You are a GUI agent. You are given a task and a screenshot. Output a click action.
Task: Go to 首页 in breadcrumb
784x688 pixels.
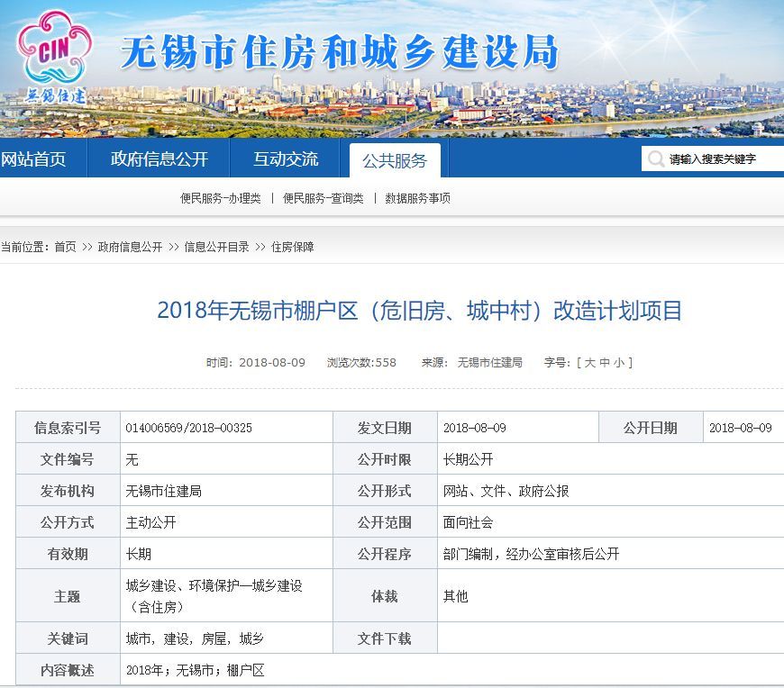(x=65, y=247)
